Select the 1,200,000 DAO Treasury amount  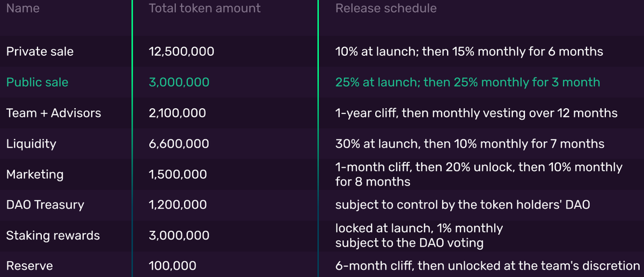(x=177, y=205)
